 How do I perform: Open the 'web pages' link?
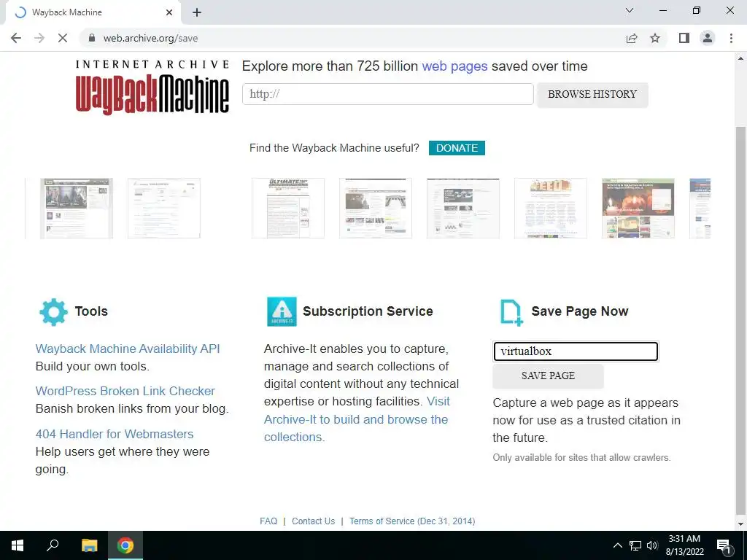coord(454,66)
